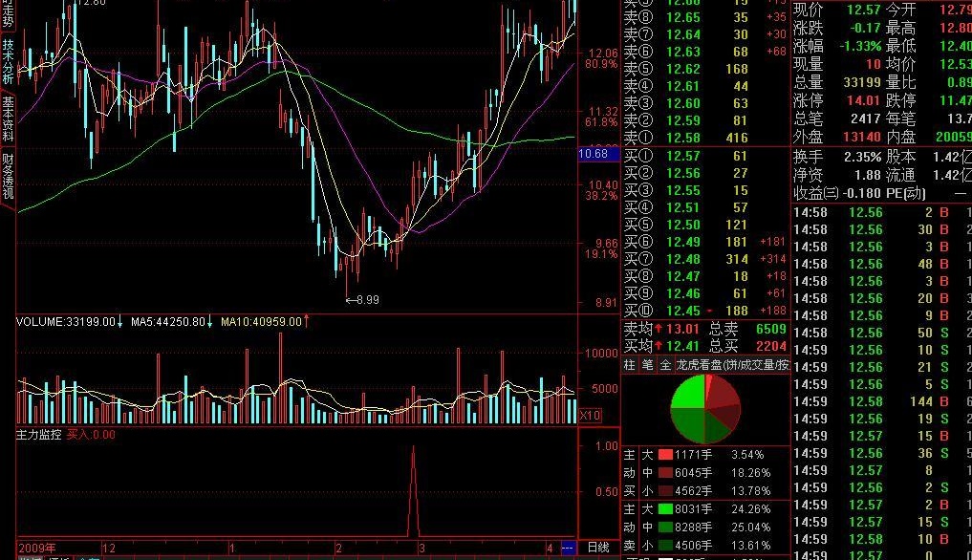Click the X10 volume scale label
This screenshot has width=972, height=560.
tap(590, 415)
